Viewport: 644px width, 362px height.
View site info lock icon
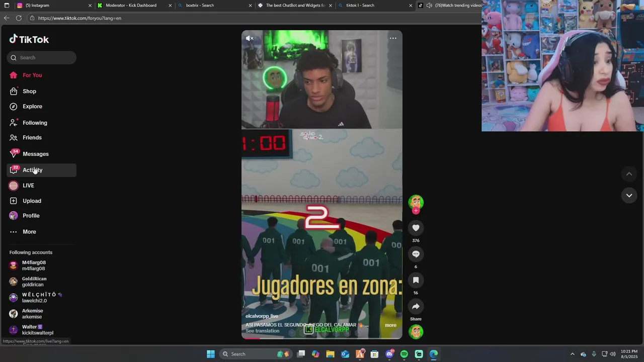click(32, 18)
